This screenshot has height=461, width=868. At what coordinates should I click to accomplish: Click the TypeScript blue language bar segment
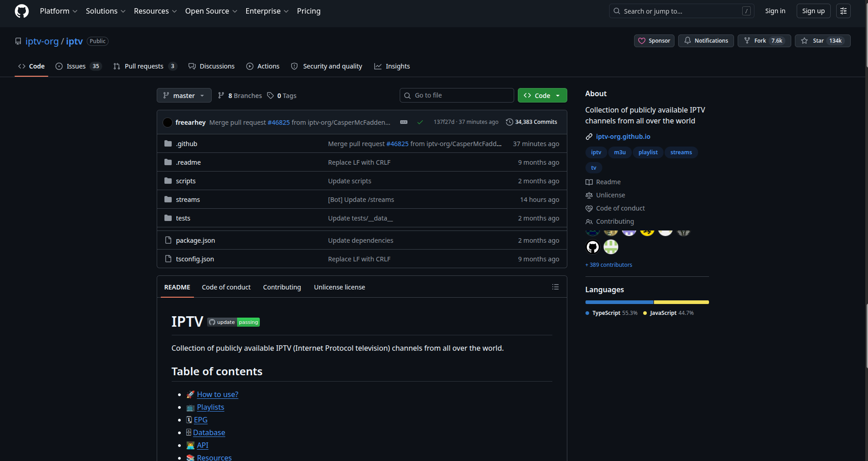point(619,302)
